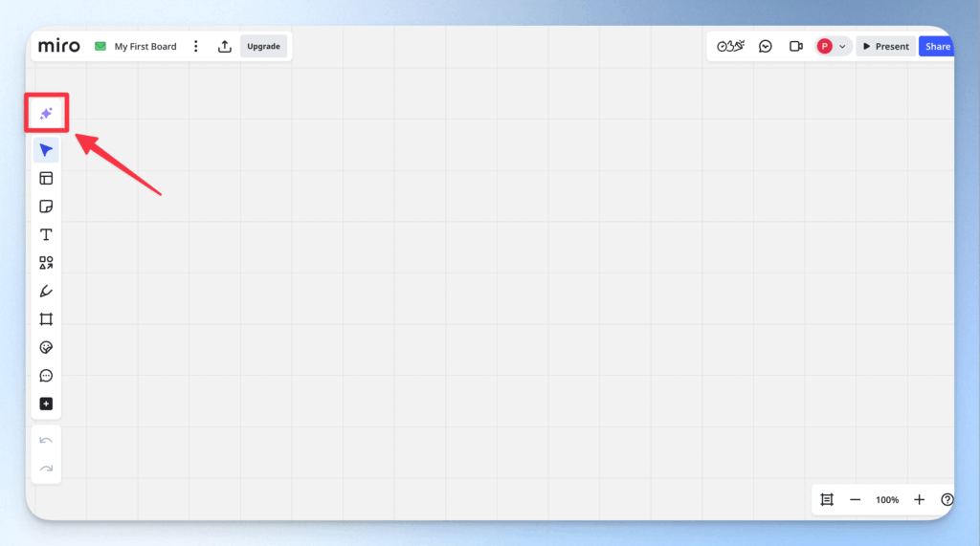
Task: Click the 100% zoom level
Action: [x=887, y=500]
